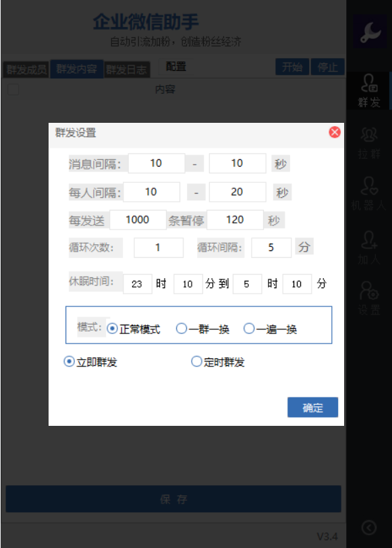The width and height of the screenshot is (392, 548).
Task: Click the collapse arrow icon at sidebar bottom
Action: coord(369,527)
